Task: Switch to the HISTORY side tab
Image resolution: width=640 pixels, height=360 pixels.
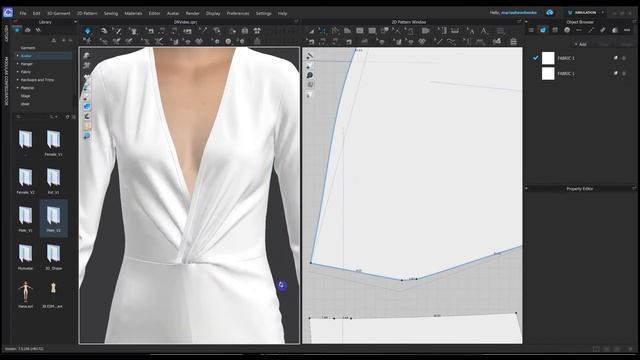Action: click(x=6, y=33)
